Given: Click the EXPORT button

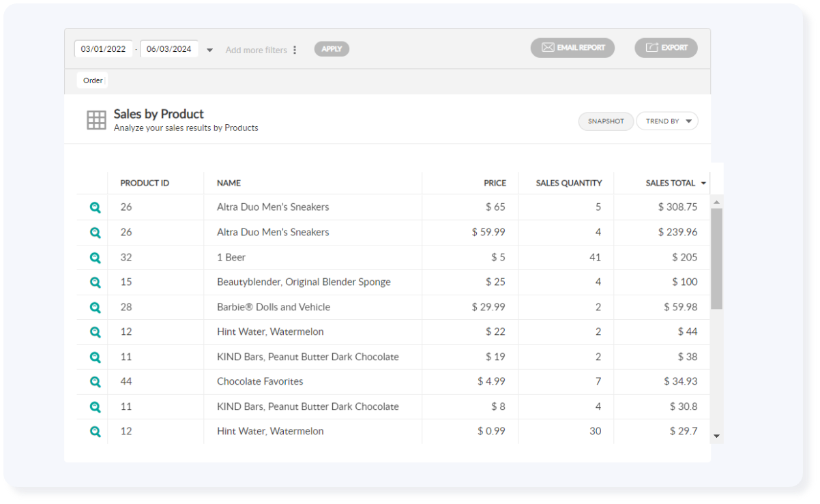Looking at the screenshot, I should tap(666, 48).
